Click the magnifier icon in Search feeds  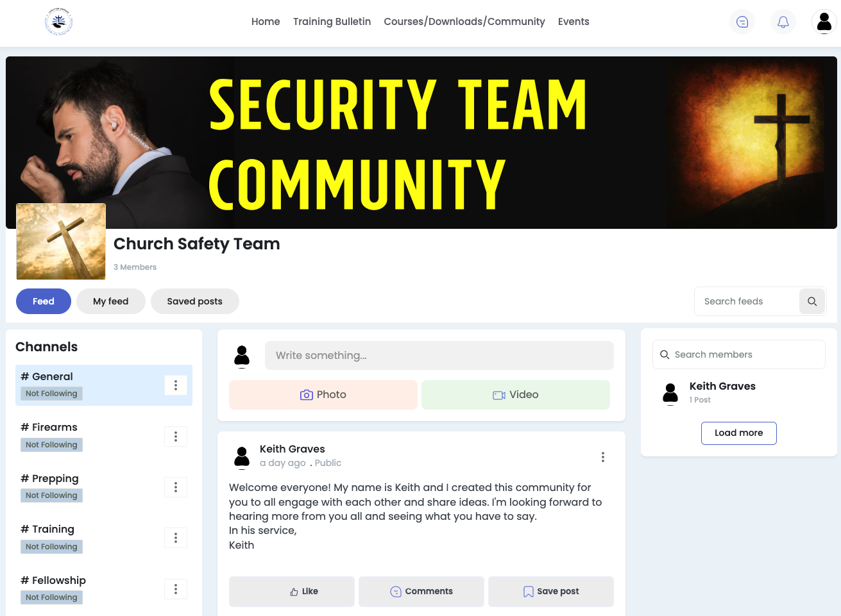(x=811, y=301)
